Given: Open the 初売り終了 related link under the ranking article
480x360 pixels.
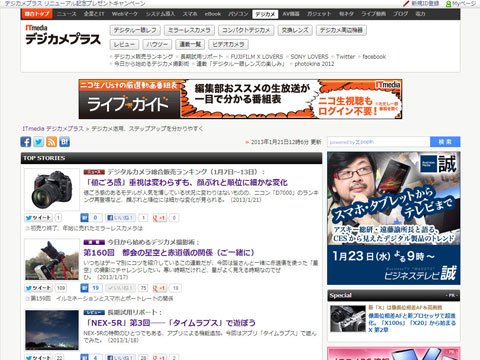Looking at the screenshot, I should [87, 228].
